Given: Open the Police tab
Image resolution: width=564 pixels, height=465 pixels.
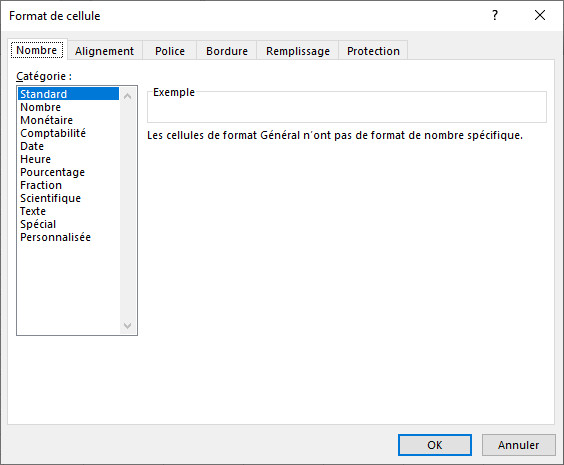Looking at the screenshot, I should point(170,51).
